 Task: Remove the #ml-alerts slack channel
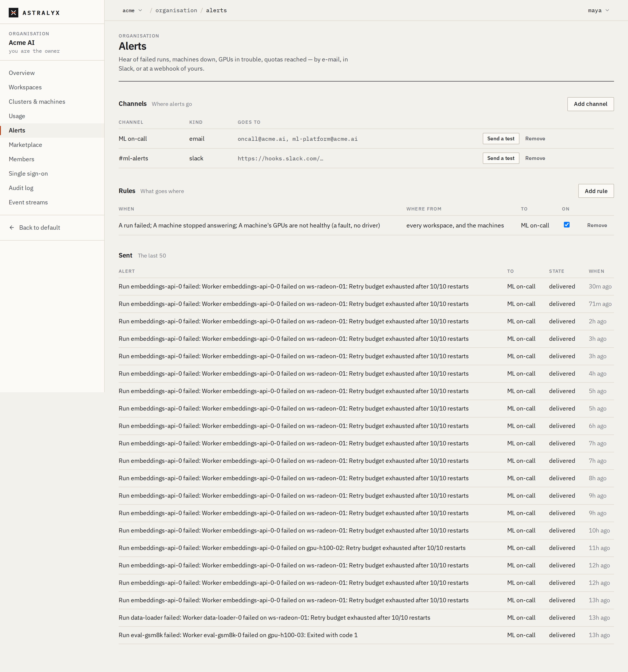click(535, 158)
